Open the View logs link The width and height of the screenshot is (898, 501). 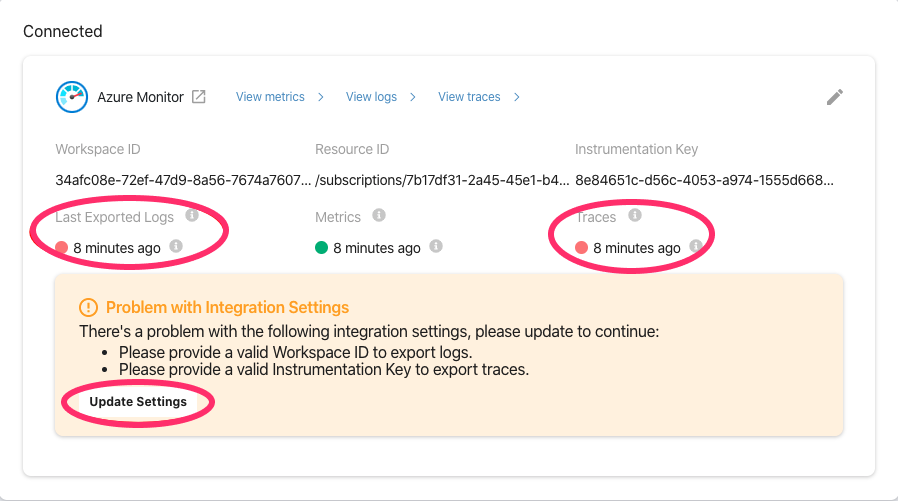click(x=371, y=97)
